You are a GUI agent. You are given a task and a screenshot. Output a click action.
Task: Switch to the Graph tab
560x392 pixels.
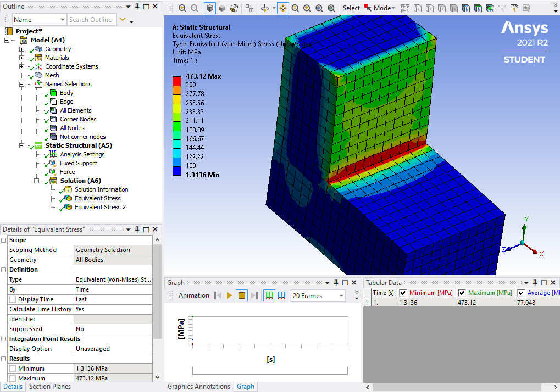[x=246, y=387]
